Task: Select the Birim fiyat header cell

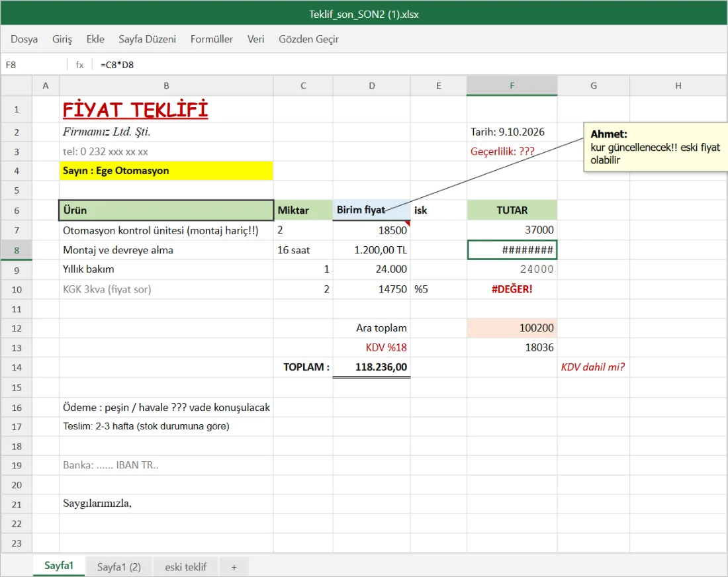Action: pos(371,210)
